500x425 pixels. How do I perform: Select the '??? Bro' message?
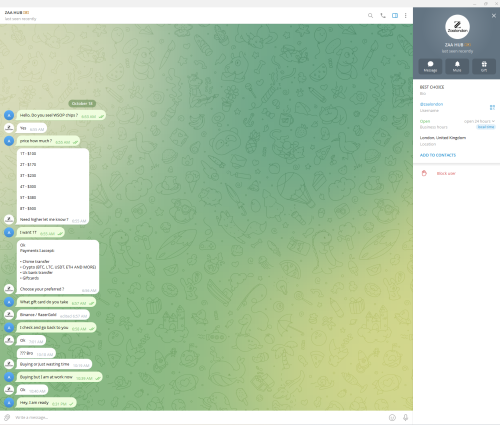coord(36,353)
